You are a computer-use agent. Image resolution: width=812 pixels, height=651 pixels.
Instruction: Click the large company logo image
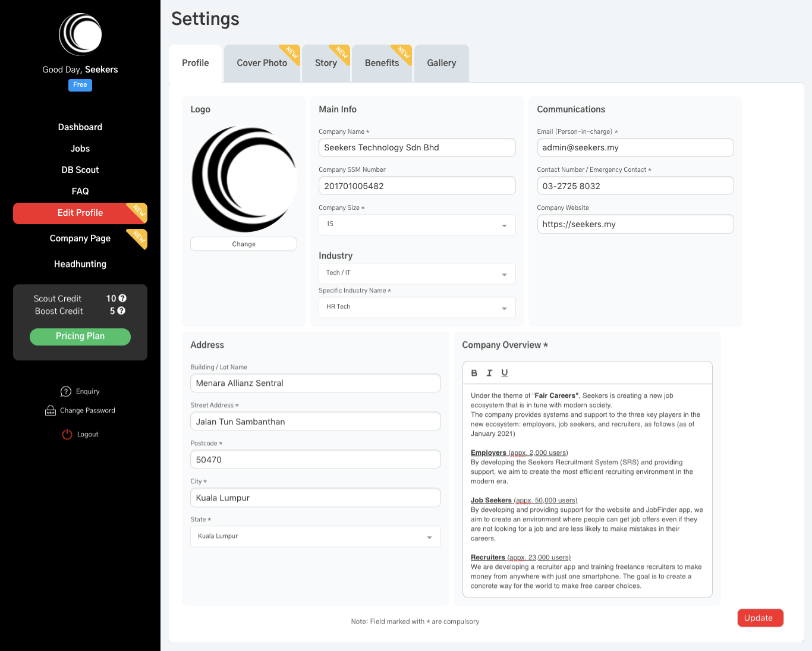click(x=244, y=179)
